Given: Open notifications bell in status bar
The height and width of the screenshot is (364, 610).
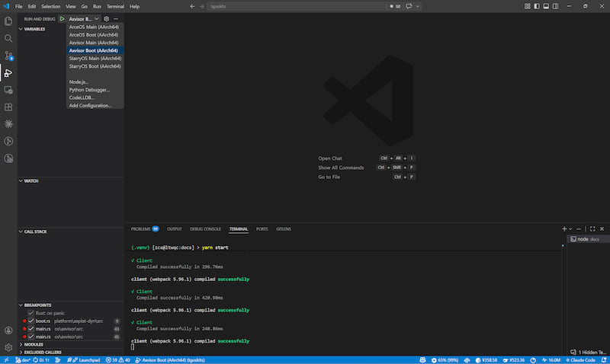Looking at the screenshot, I should point(603,360).
